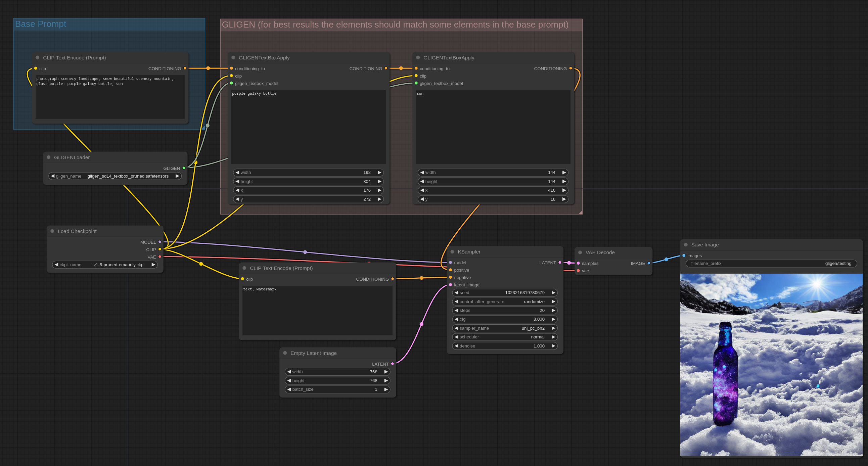Expand the scheduler dropdown in KSampler
The width and height of the screenshot is (868, 466).
[504, 337]
